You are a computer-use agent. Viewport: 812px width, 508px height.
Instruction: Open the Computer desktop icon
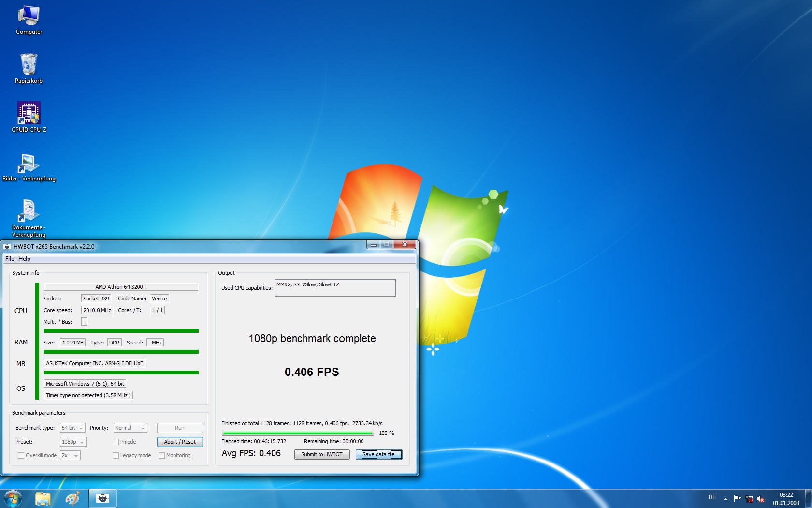coord(29,20)
